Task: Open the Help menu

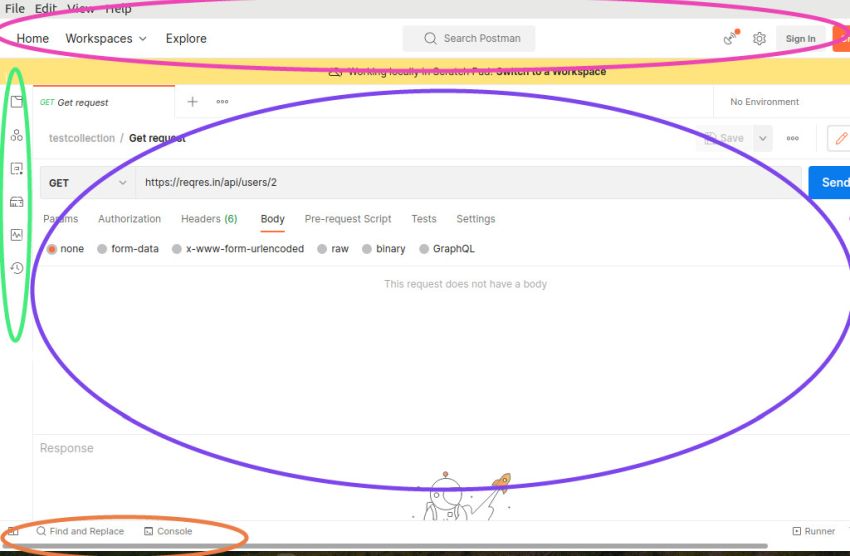Action: (118, 8)
